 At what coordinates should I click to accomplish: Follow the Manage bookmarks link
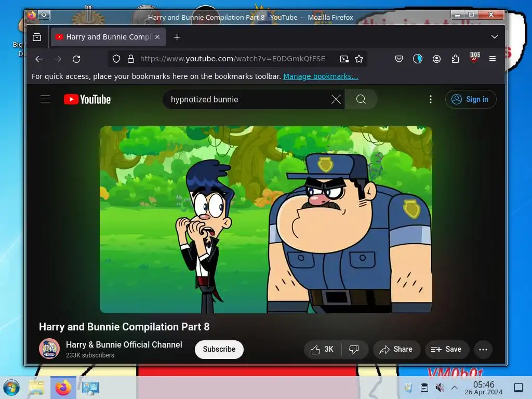click(321, 76)
